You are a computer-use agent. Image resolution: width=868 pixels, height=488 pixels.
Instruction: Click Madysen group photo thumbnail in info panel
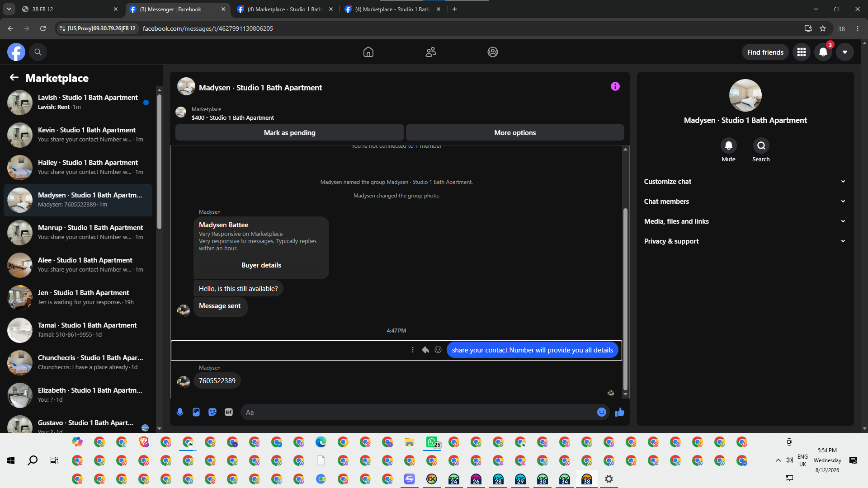coord(745,95)
